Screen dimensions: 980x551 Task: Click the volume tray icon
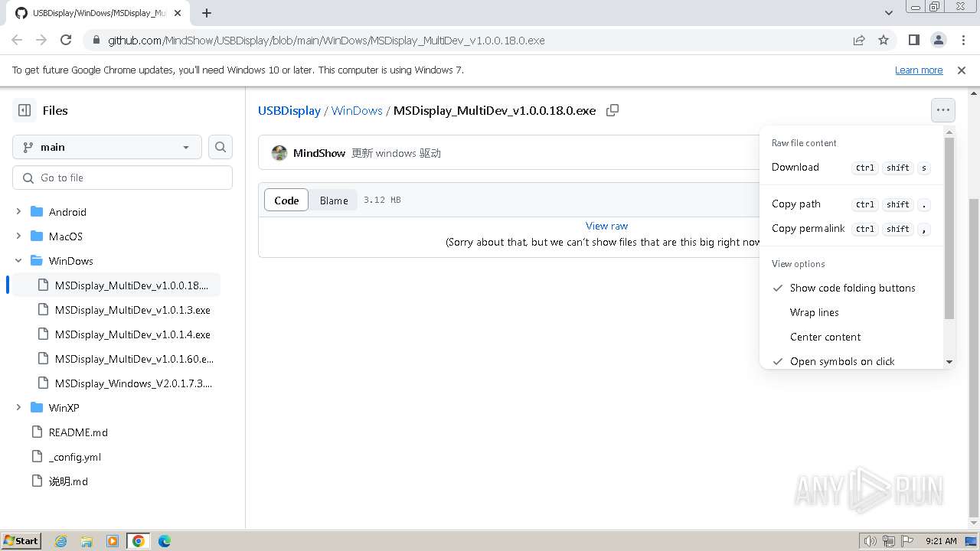click(x=870, y=541)
